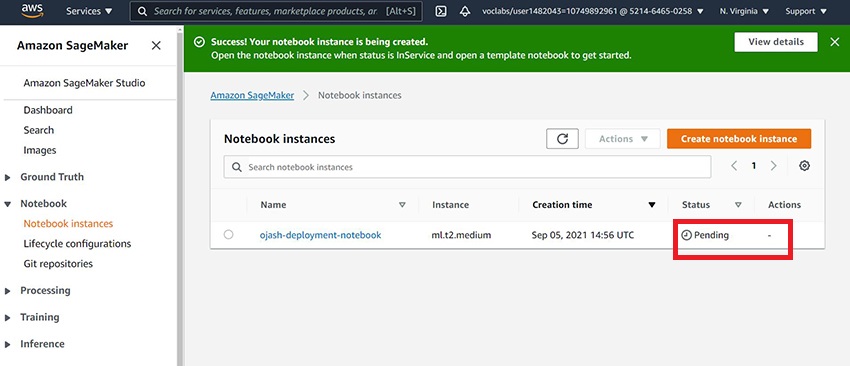Dismiss the green success banner
850x366 pixels.
point(835,42)
